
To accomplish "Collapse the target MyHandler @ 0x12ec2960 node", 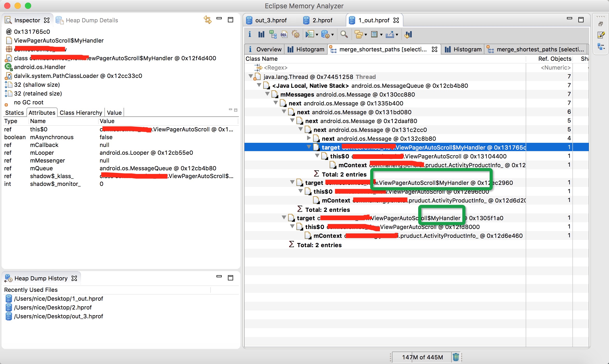I will [292, 182].
